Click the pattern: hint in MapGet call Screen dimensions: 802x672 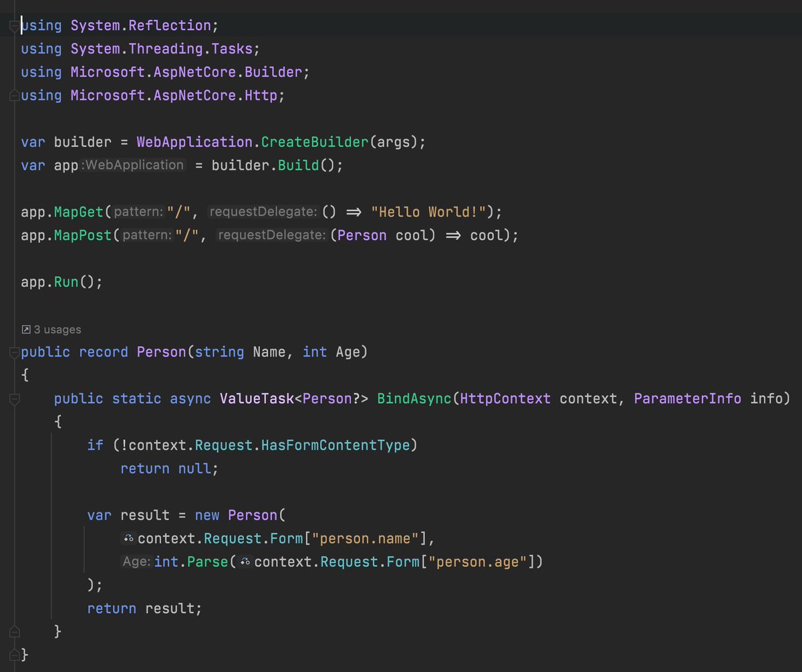139,212
